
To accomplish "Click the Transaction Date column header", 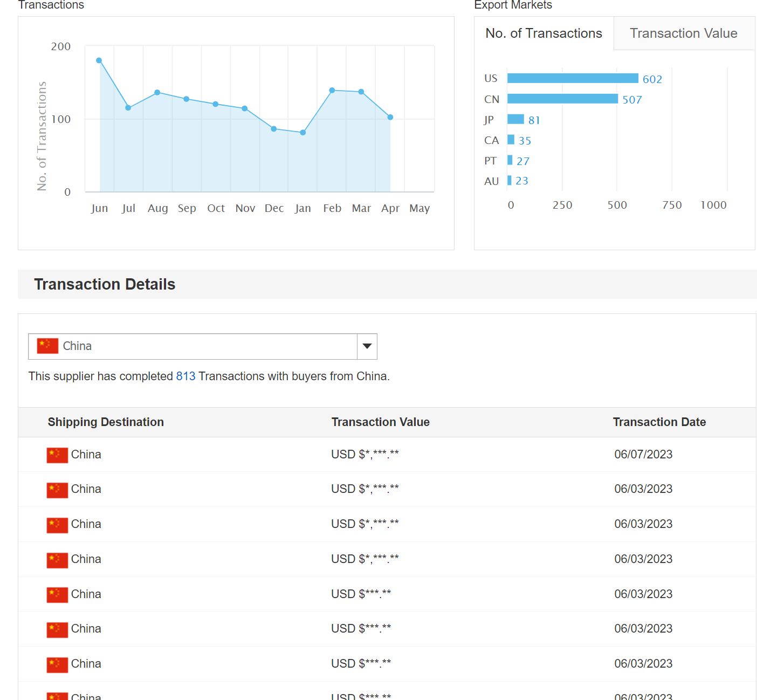I will point(659,422).
